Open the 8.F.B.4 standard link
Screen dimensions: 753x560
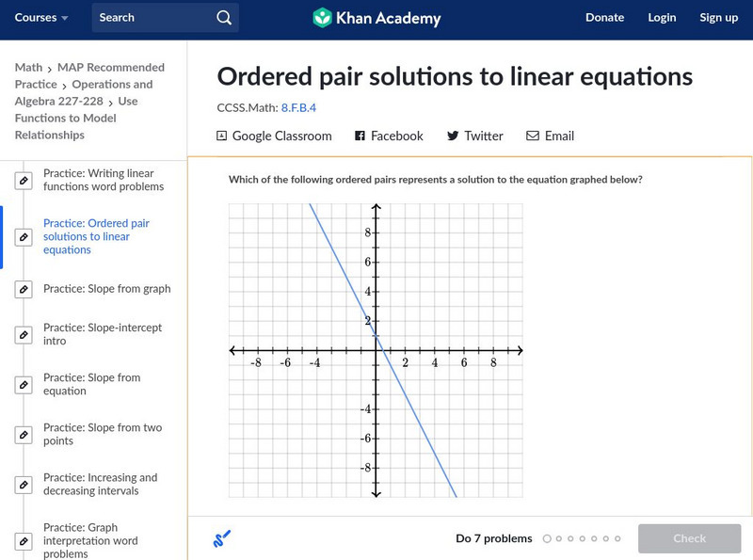[x=298, y=108]
